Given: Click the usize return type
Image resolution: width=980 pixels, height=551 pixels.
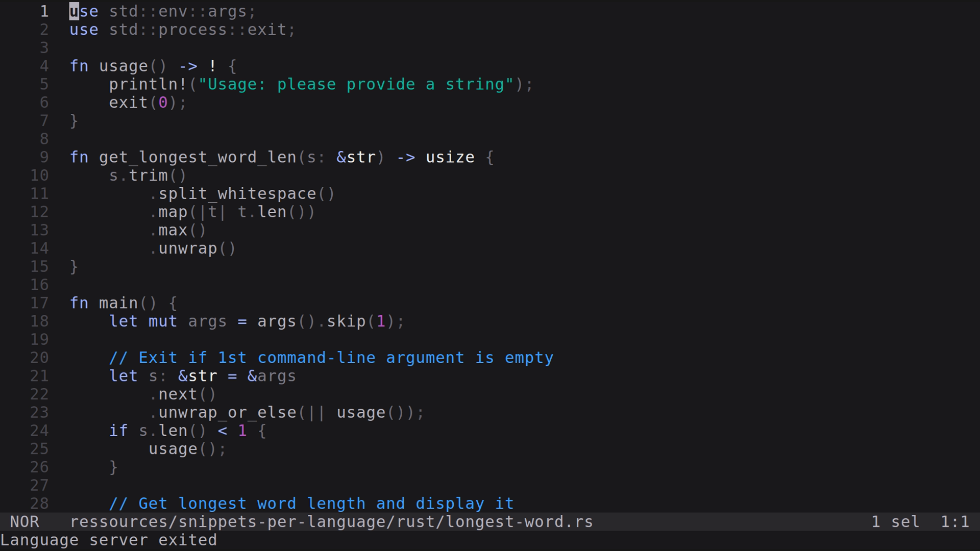Looking at the screenshot, I should coord(450,157).
